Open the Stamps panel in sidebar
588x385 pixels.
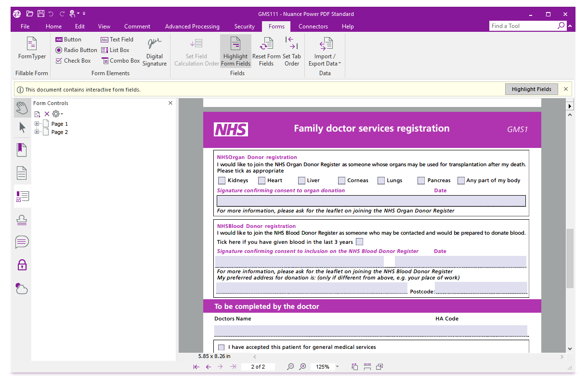point(22,220)
